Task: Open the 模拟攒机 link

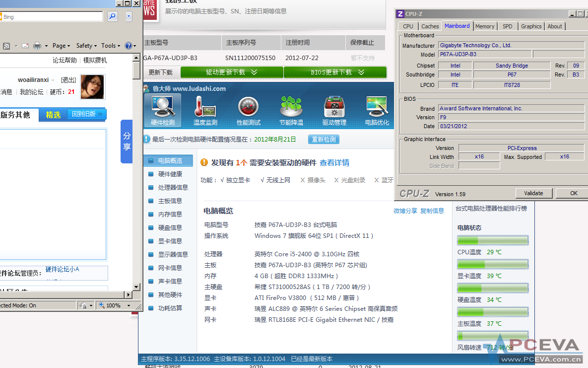Action: click(x=95, y=60)
